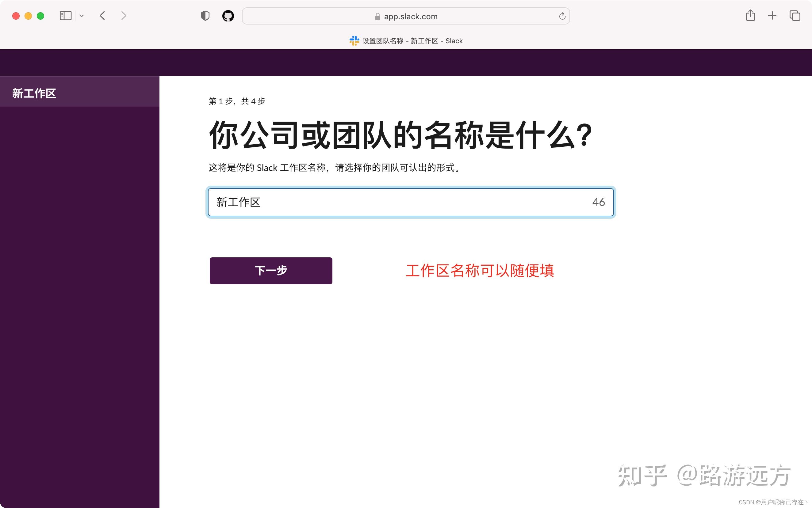Click the lock icon in the address bar
The image size is (812, 508).
pos(377,17)
